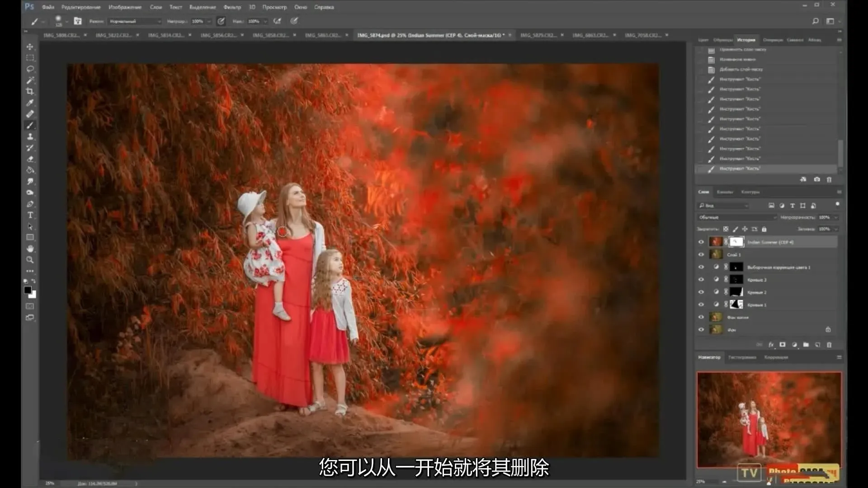Toggle visibility of Слой 1 layer
The width and height of the screenshot is (868, 488).
click(x=701, y=254)
